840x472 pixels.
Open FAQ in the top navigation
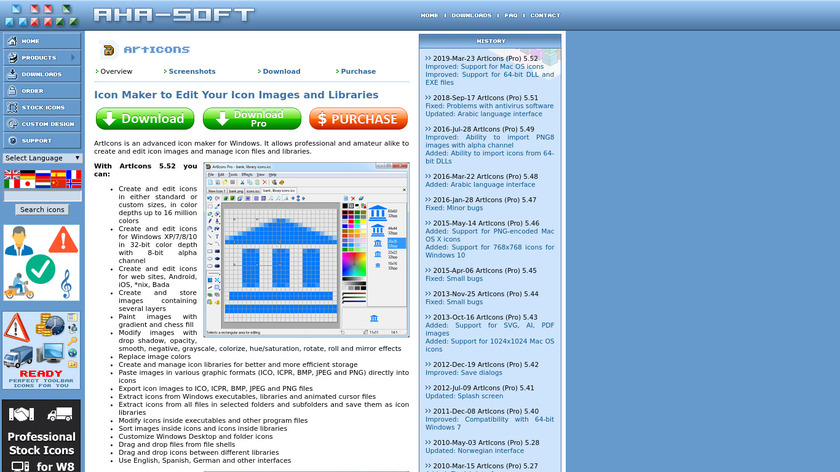tap(511, 16)
